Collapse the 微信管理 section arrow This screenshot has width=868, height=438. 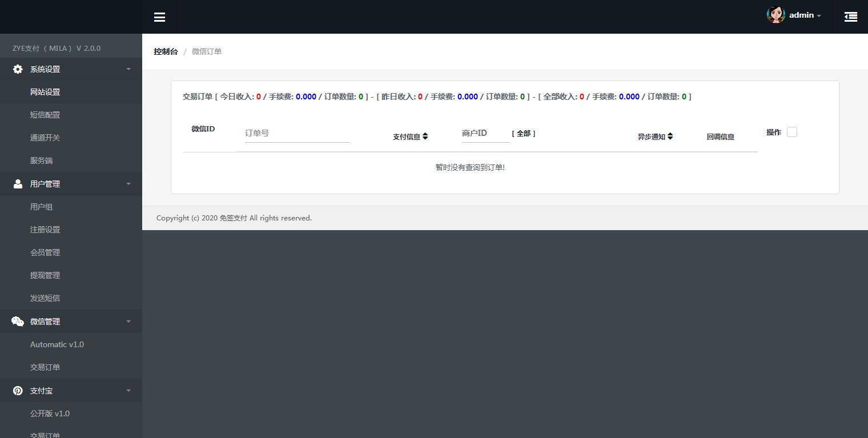point(128,322)
